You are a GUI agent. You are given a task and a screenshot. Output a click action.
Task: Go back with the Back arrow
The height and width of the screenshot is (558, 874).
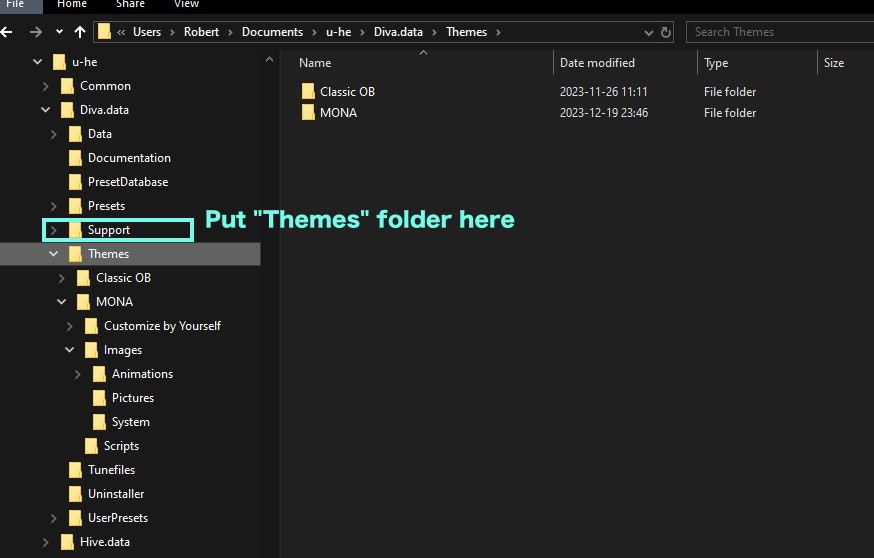click(x=6, y=32)
